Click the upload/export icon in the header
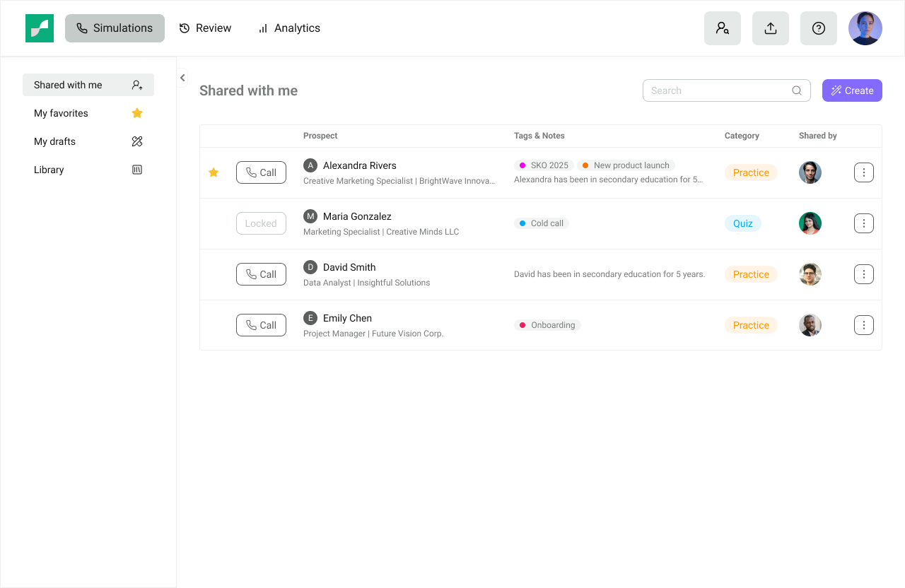The image size is (905, 588). tap(770, 28)
